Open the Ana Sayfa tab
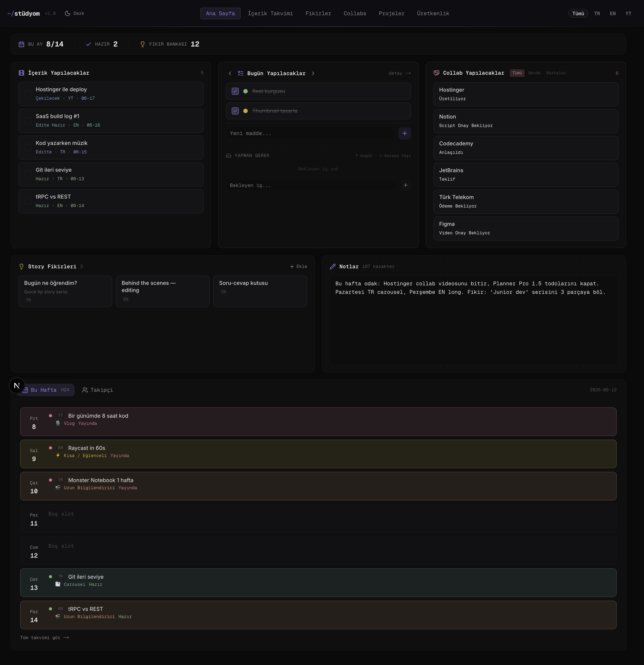 click(220, 14)
